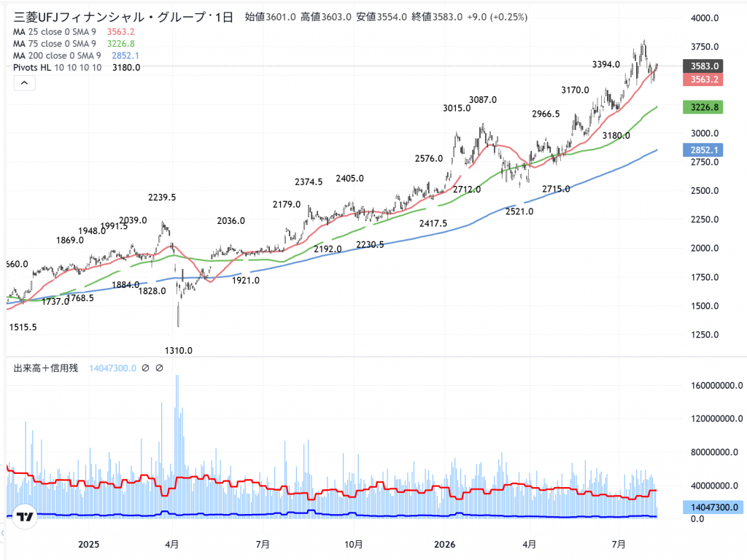This screenshot has width=747, height=560.
Task: Click the 2026 label on time axis
Action: pyautogui.click(x=445, y=544)
